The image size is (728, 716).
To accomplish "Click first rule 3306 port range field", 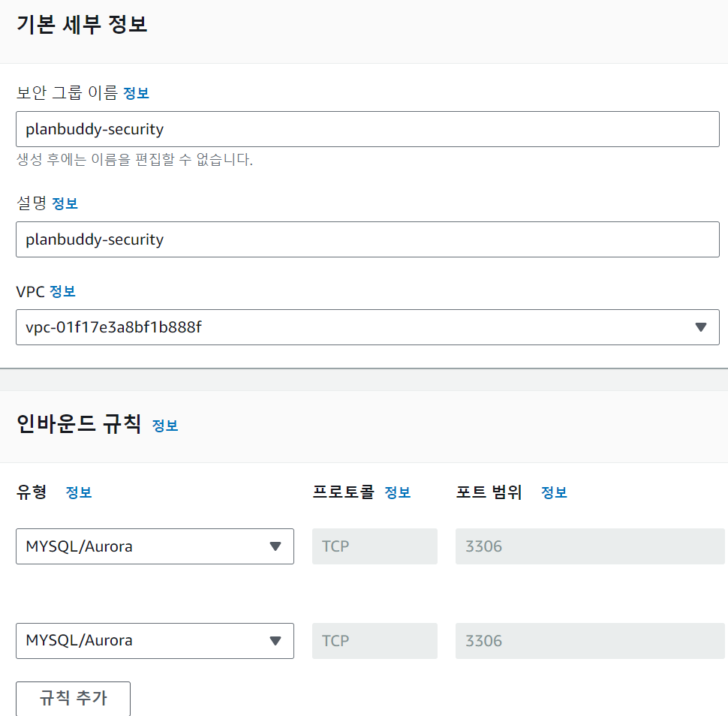I will (x=590, y=546).
